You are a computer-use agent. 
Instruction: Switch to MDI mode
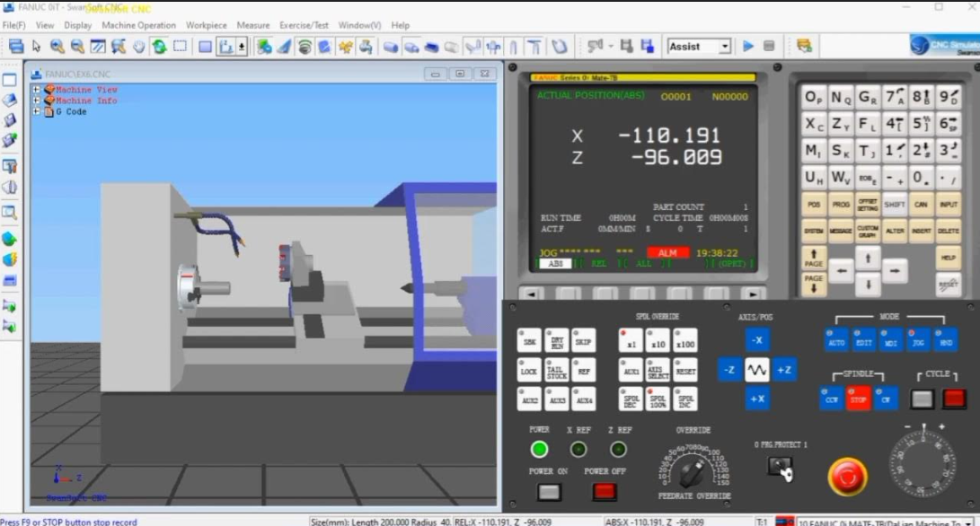[891, 340]
